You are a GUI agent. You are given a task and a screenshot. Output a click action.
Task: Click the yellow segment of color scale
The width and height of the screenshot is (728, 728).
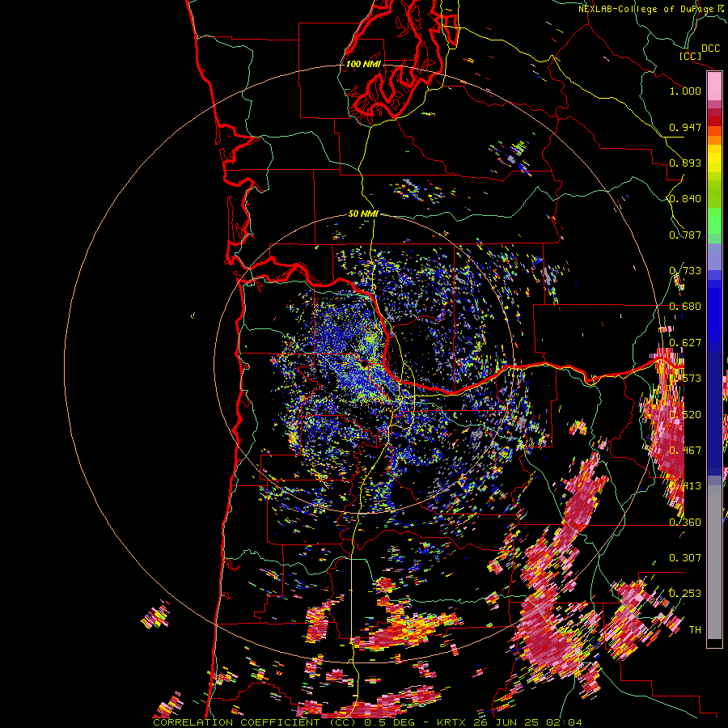pos(714,159)
